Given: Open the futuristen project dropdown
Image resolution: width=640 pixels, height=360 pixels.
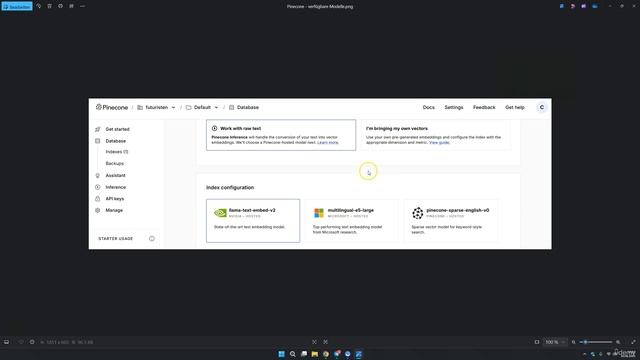Looking at the screenshot, I should (156, 107).
